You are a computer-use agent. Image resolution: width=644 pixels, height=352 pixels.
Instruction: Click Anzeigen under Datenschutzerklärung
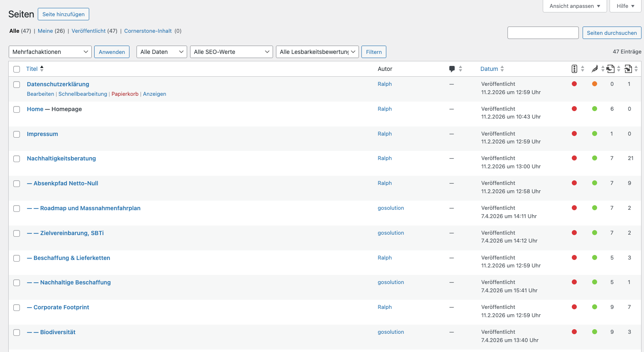[x=155, y=94]
